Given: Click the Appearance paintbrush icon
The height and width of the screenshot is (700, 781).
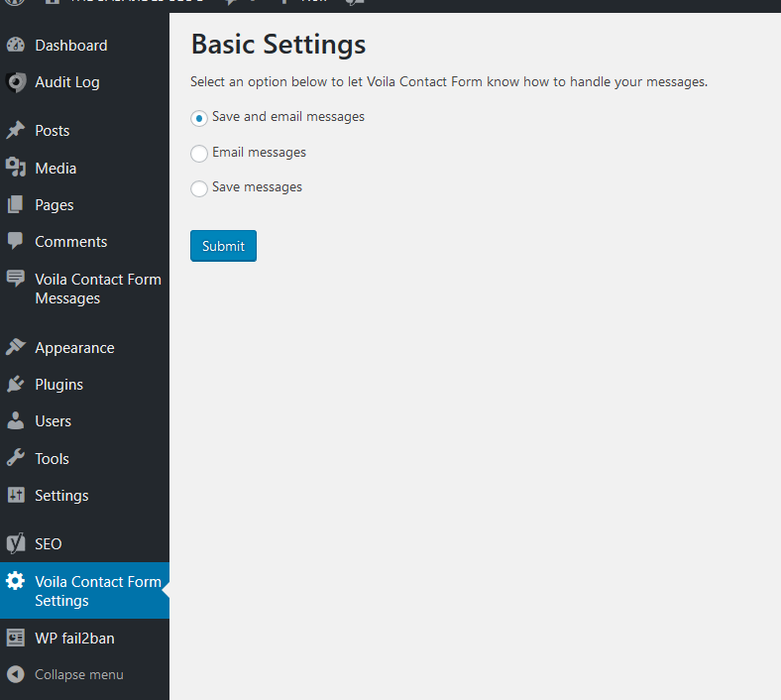Looking at the screenshot, I should coord(15,347).
